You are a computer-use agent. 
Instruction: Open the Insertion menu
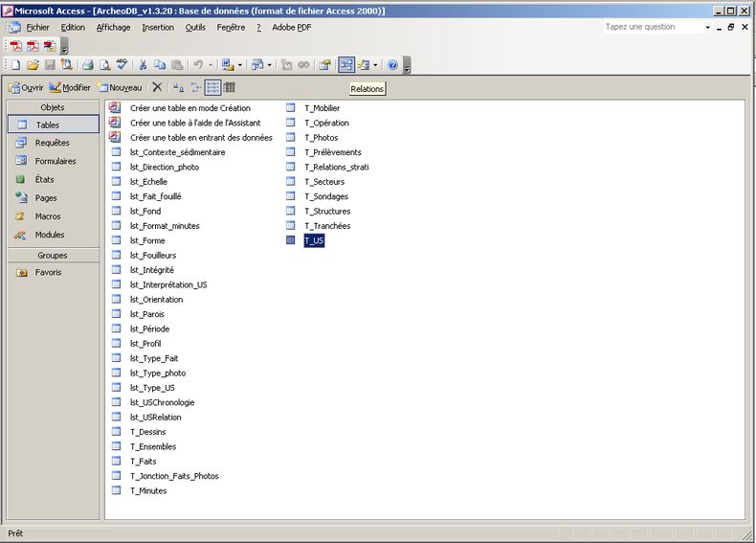pos(158,28)
